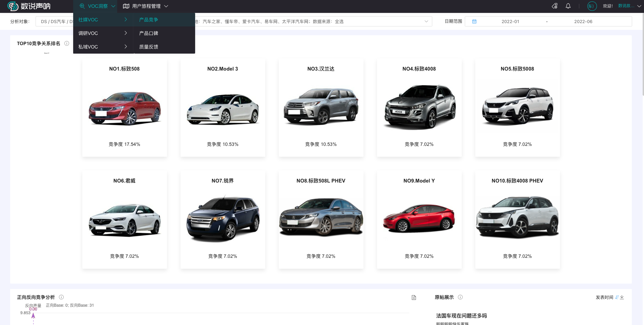Viewport: 644px width, 325px height.
Task: Open the NO4.标致4008 car image
Action: pos(419,107)
